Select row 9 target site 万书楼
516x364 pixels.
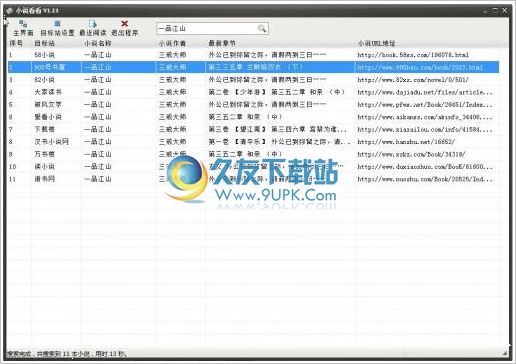[x=44, y=154]
